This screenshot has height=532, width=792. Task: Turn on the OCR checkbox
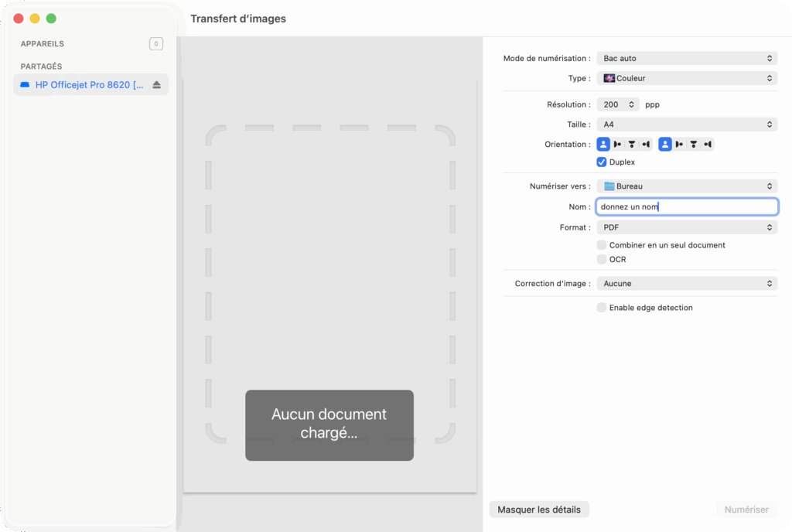(x=602, y=260)
